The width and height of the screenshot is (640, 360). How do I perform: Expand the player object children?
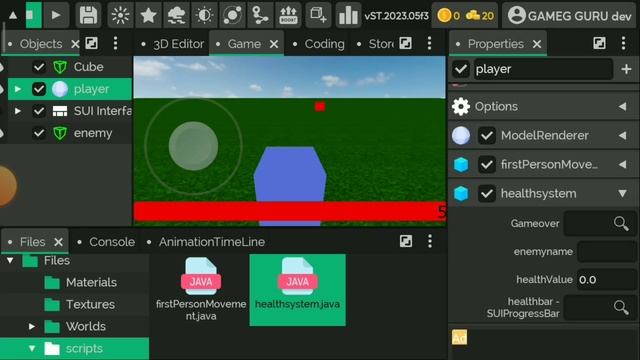tap(18, 89)
